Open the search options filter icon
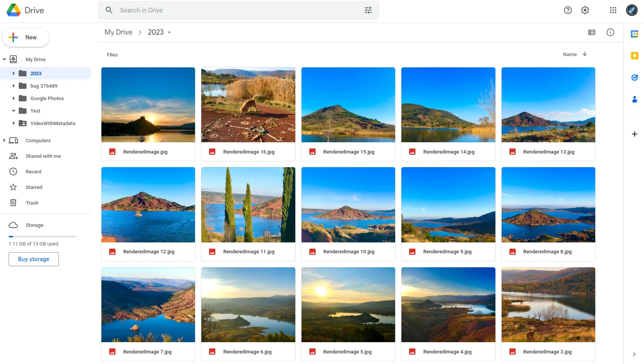This screenshot has height=364, width=644. pyautogui.click(x=368, y=10)
